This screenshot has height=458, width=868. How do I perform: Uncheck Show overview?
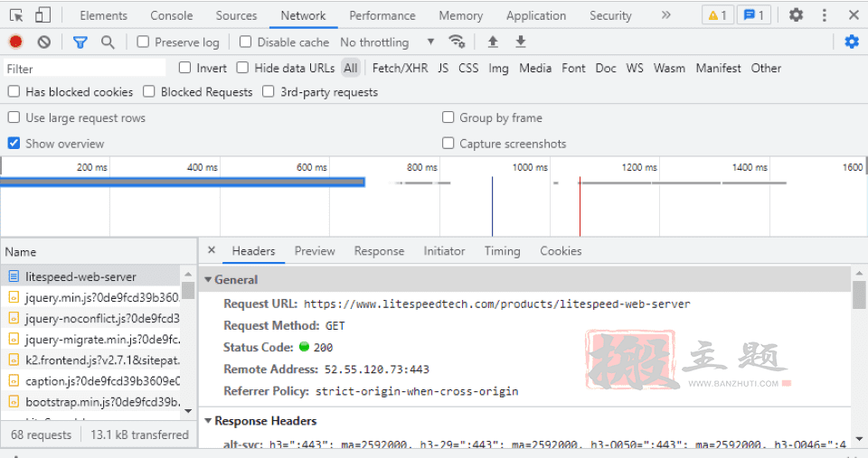(x=14, y=144)
